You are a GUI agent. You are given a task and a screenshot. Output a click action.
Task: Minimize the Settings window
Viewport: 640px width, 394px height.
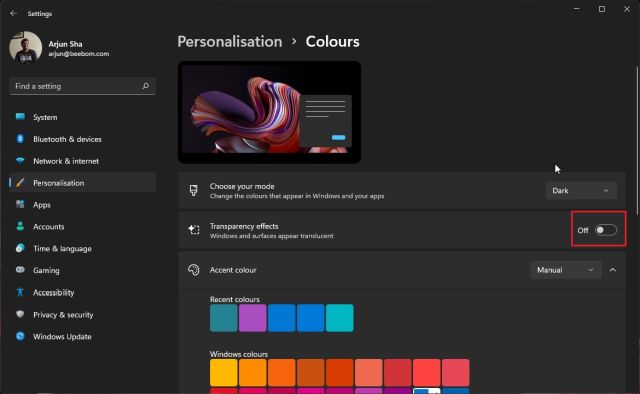click(576, 9)
